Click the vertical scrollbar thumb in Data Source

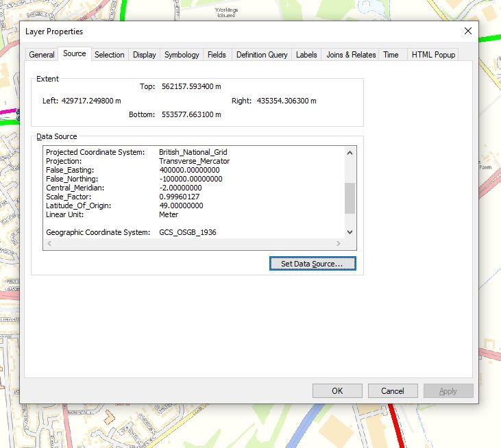coord(350,198)
